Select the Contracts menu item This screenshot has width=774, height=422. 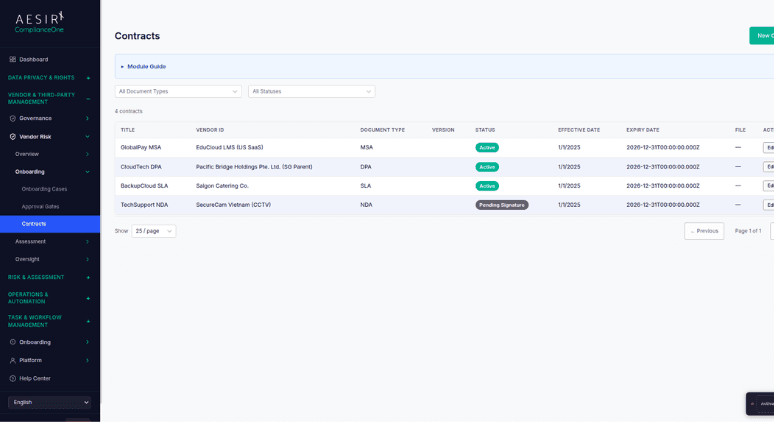point(49,224)
